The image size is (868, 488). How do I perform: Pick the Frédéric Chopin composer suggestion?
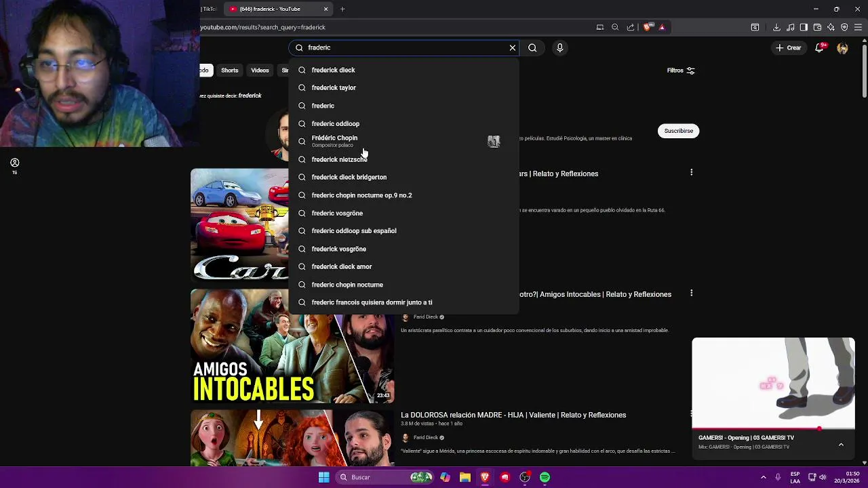point(404,141)
